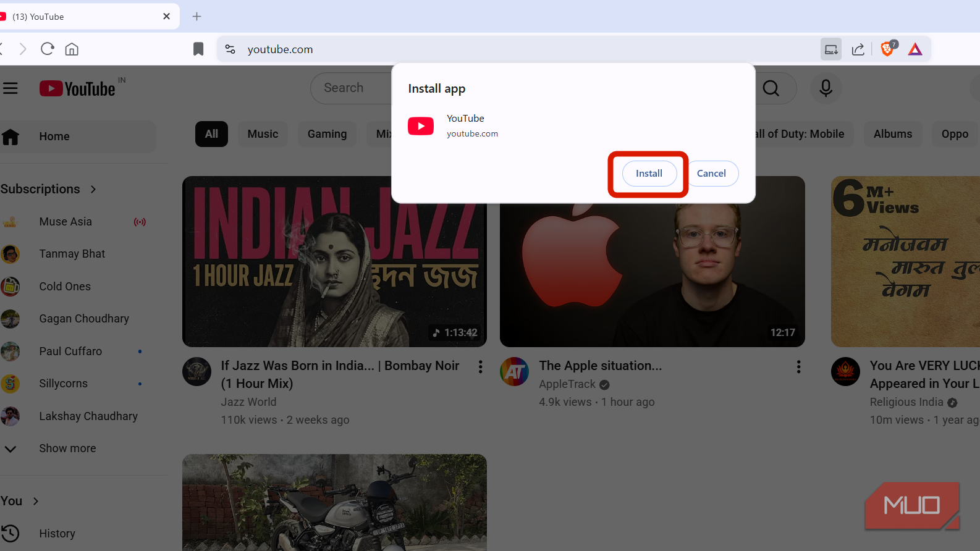Viewport: 980px width, 551px height.
Task: Open options menu for Jazz video
Action: 480,367
